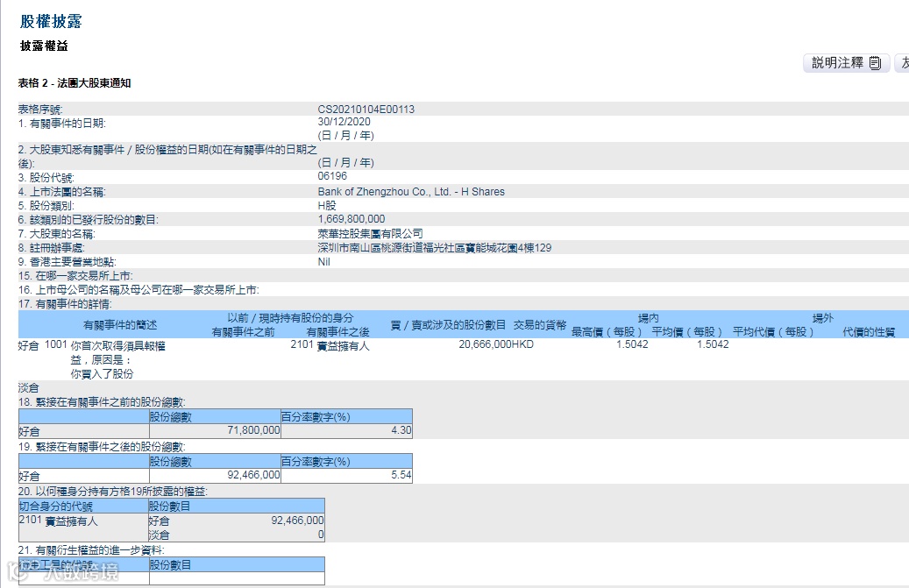Click the stock code 06196
Screen dimensions: 909x588
[332, 176]
